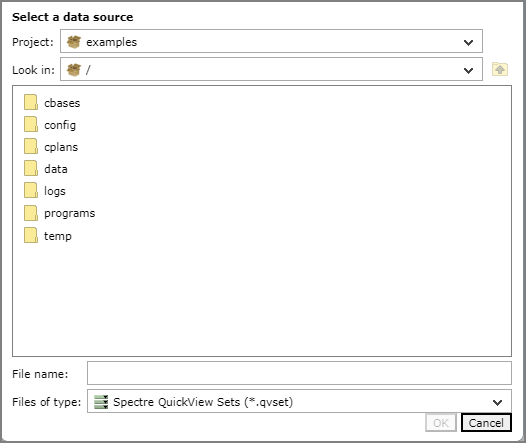
Task: Focus the File name input field
Action: (x=299, y=373)
